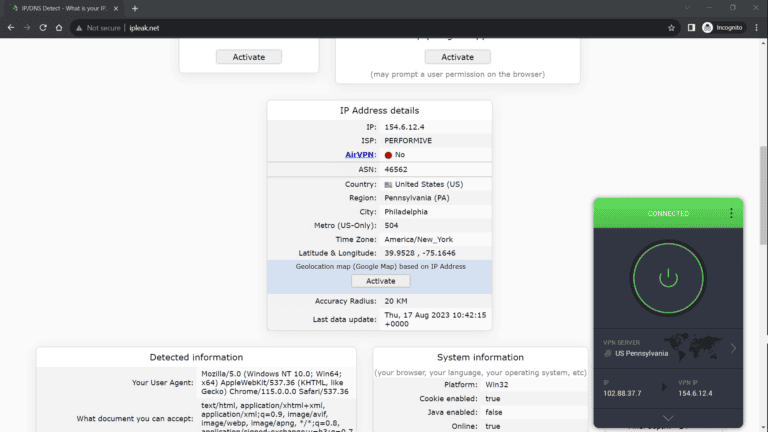768x432 pixels.
Task: Bookmark this page with the star icon
Action: [x=671, y=27]
